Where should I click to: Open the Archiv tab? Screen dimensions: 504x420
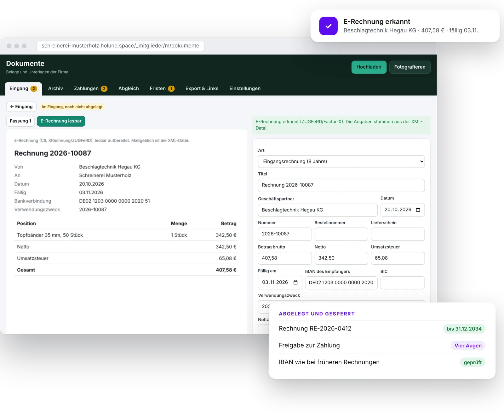[x=55, y=89]
